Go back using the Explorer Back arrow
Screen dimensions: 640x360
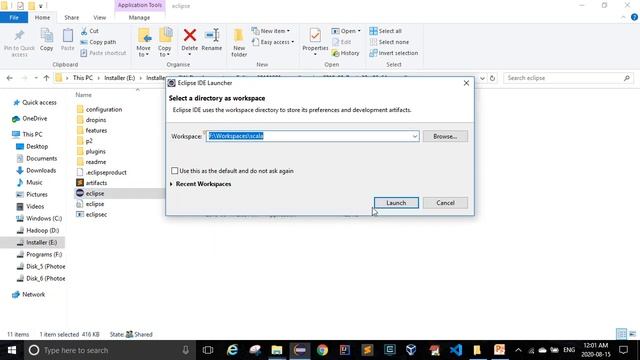coord(10,78)
